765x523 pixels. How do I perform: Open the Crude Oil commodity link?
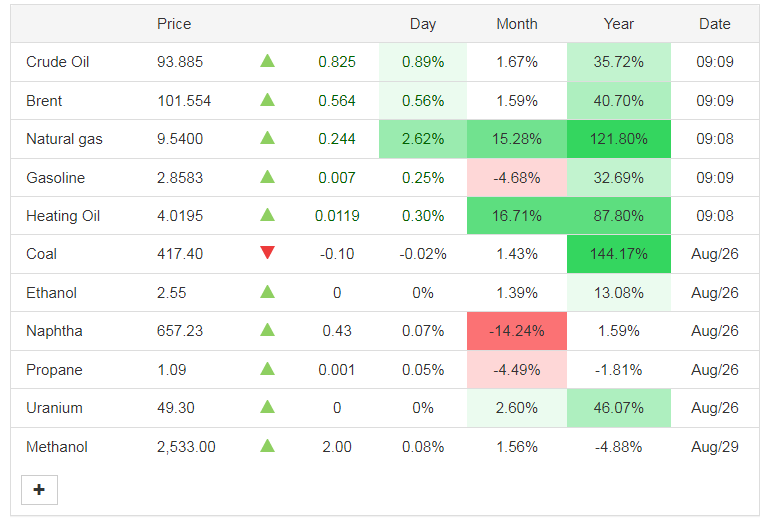[x=58, y=62]
